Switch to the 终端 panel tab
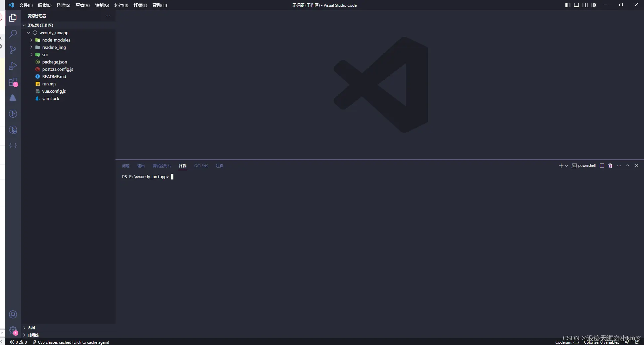Viewport: 644px width, 345px height. pos(183,166)
